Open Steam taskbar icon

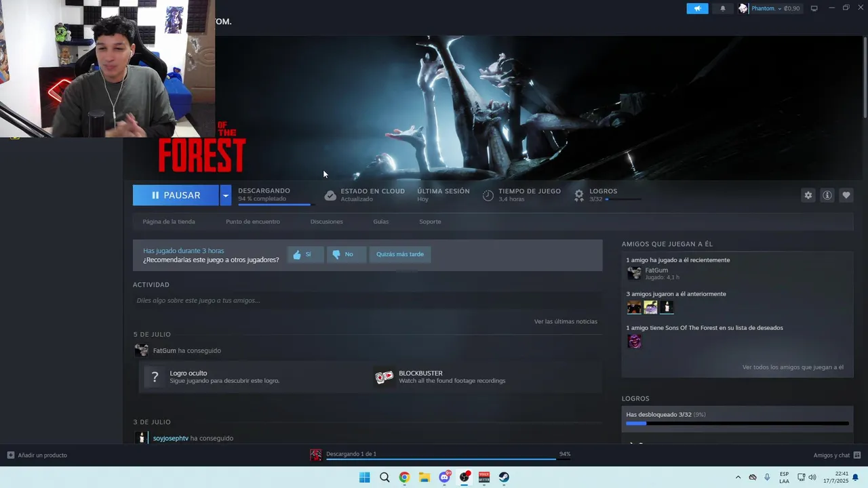coord(504,477)
